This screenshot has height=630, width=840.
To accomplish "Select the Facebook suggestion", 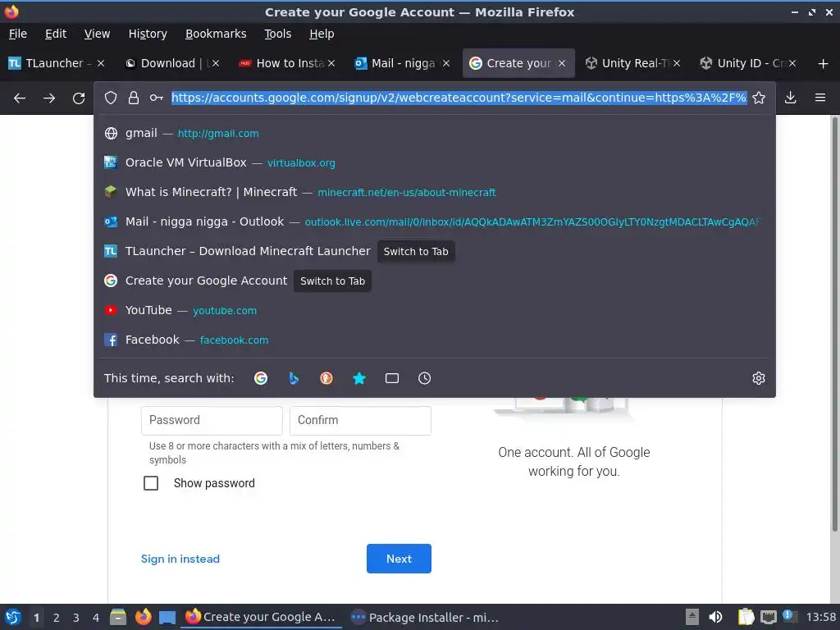I will (x=435, y=340).
